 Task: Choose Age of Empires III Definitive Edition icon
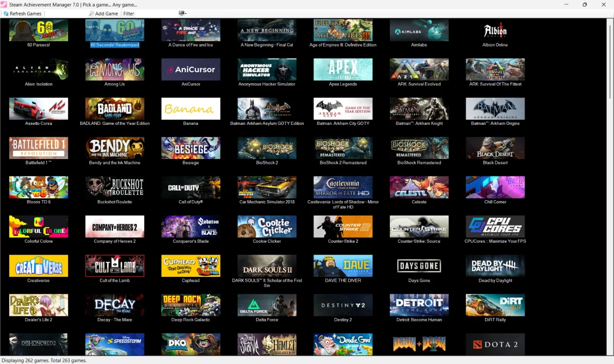343,30
